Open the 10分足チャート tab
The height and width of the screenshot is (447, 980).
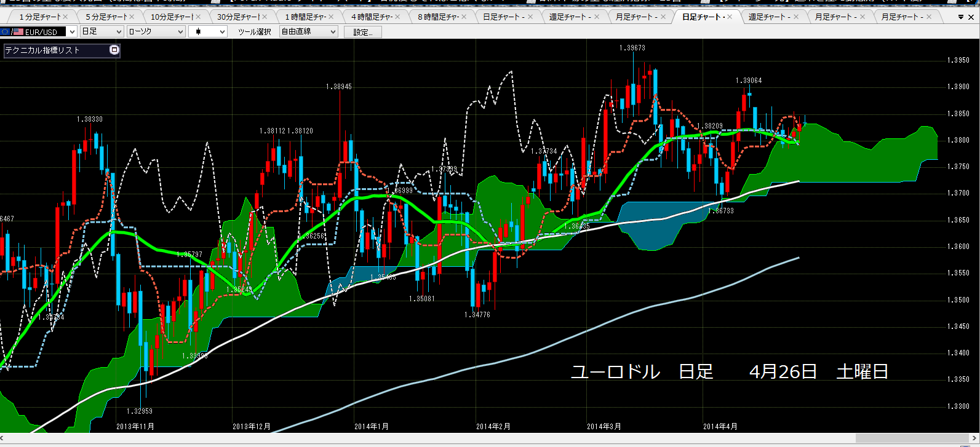click(172, 17)
